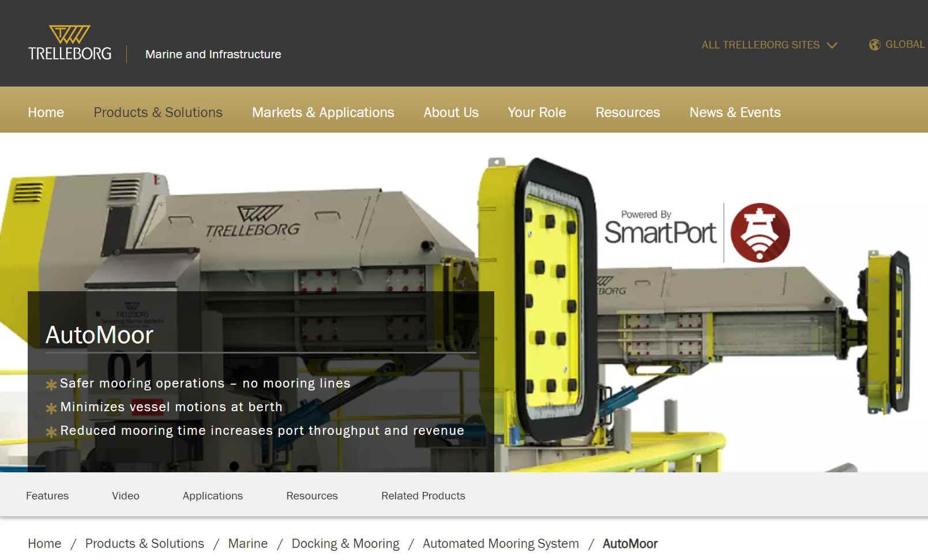
Task: Click Home in the breadcrumb trail
Action: click(x=44, y=544)
